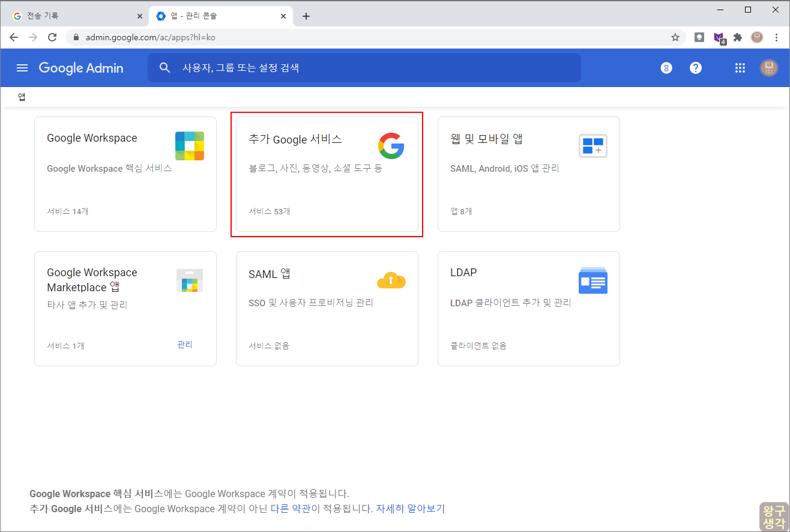Click the search magnifier icon
Screen dimensions: 790x532
[x=165, y=68]
